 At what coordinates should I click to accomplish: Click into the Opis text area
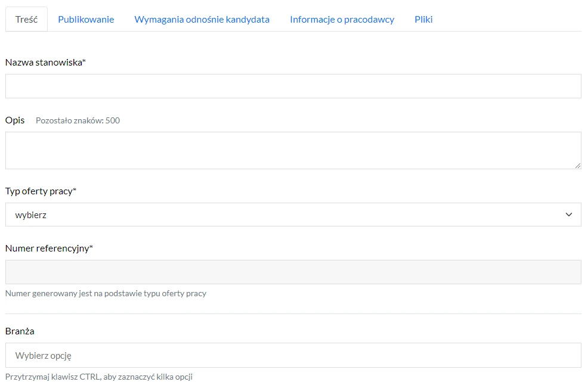pos(293,150)
